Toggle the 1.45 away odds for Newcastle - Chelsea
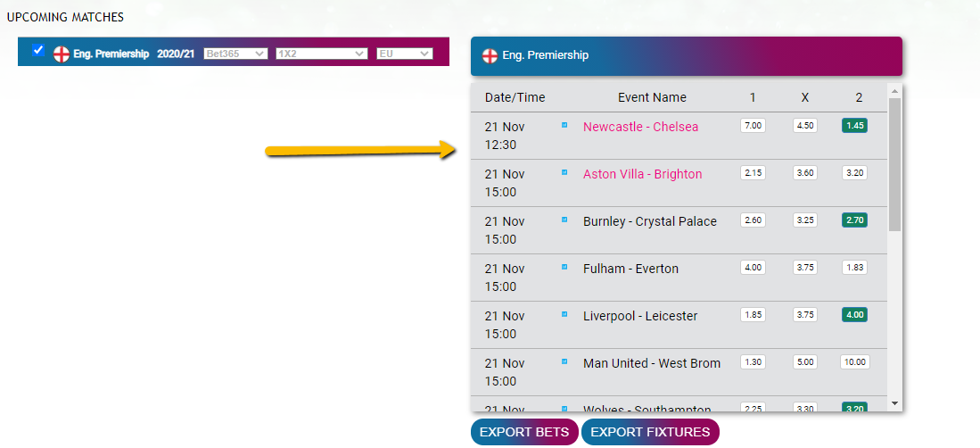 coord(854,126)
